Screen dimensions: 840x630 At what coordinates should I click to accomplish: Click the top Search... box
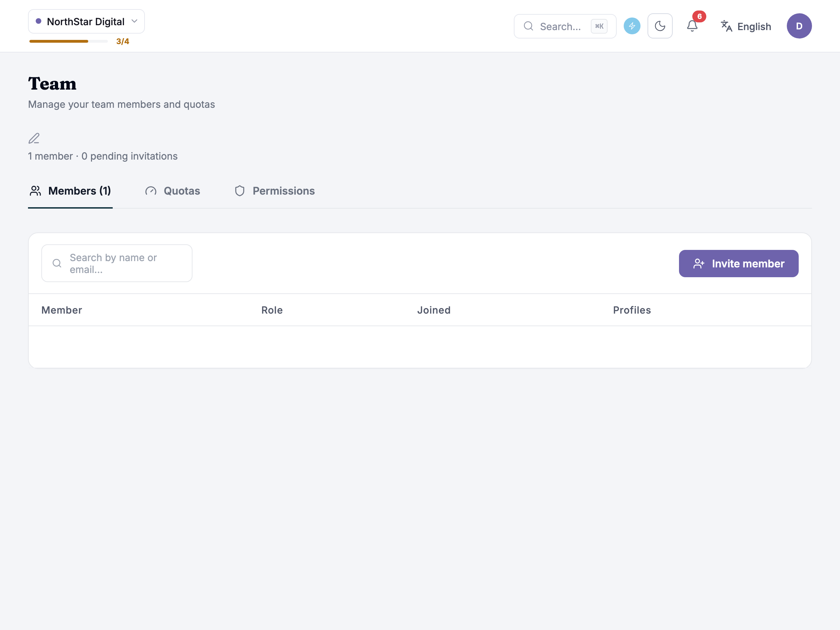[565, 27]
